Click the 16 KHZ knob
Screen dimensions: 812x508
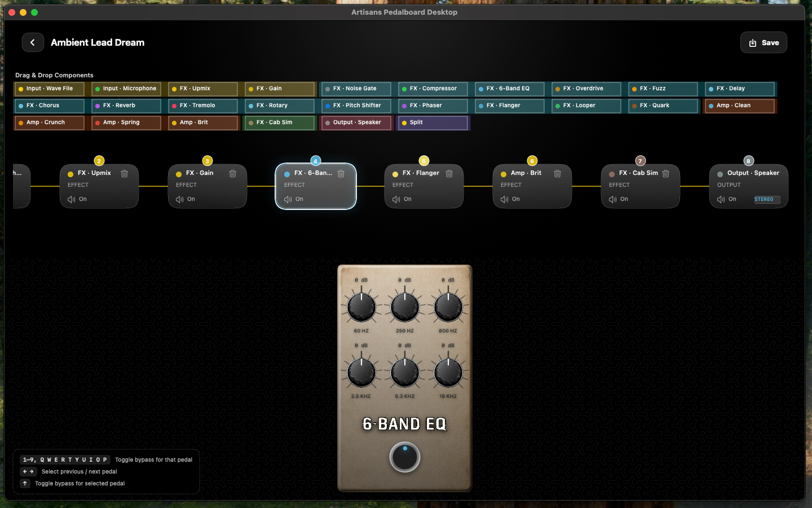(448, 373)
